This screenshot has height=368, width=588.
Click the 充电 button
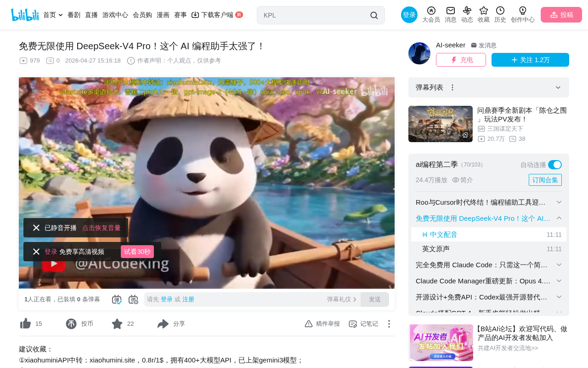[x=461, y=60]
